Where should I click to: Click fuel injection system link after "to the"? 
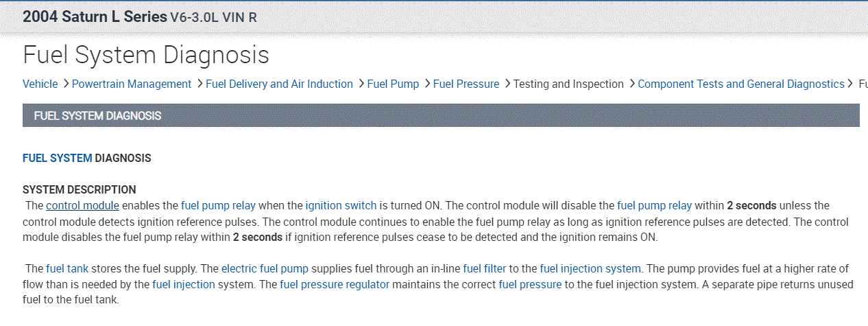pos(590,268)
